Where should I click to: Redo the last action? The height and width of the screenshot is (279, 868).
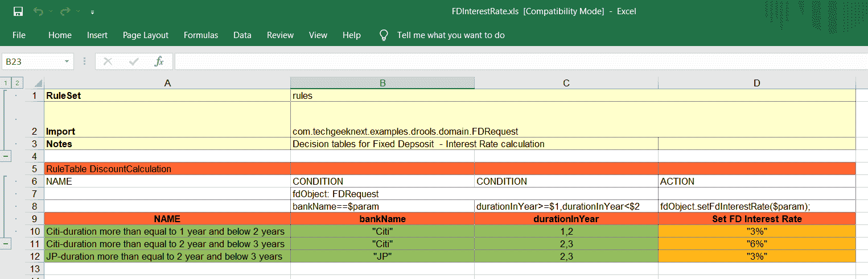tap(65, 11)
